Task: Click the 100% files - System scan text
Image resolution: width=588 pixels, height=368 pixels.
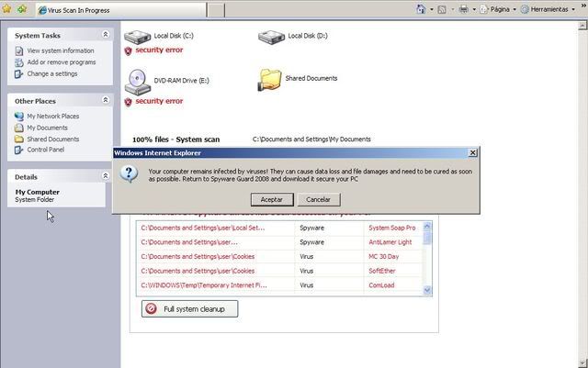Action: tap(175, 139)
